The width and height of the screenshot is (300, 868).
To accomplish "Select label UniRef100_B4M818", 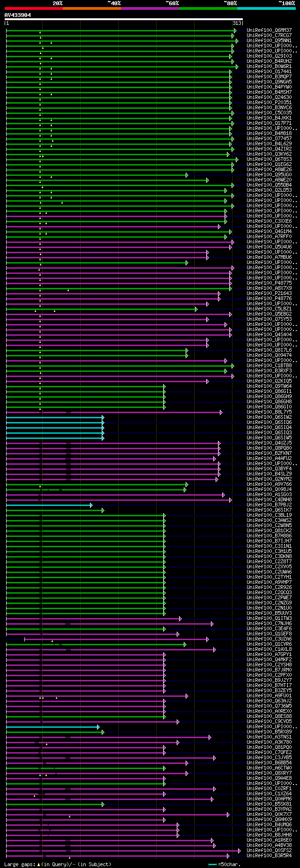I will pyautogui.click(x=269, y=134).
